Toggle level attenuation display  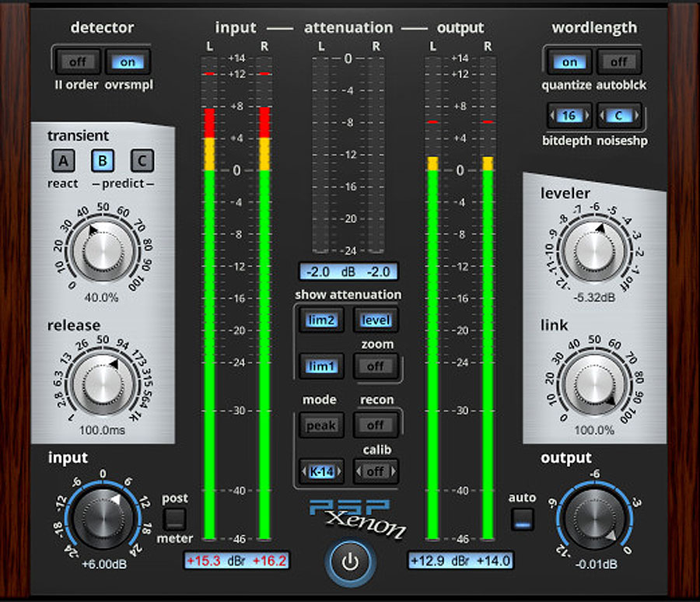(x=376, y=320)
